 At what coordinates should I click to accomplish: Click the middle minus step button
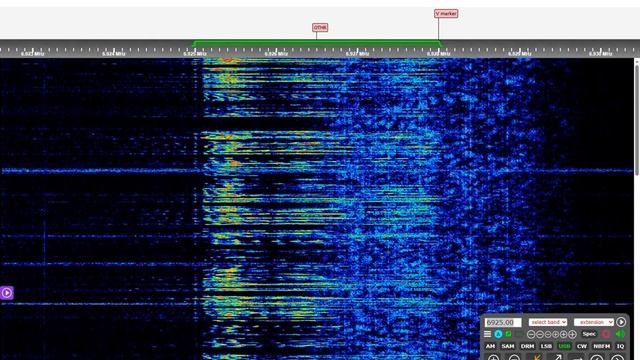[540, 334]
